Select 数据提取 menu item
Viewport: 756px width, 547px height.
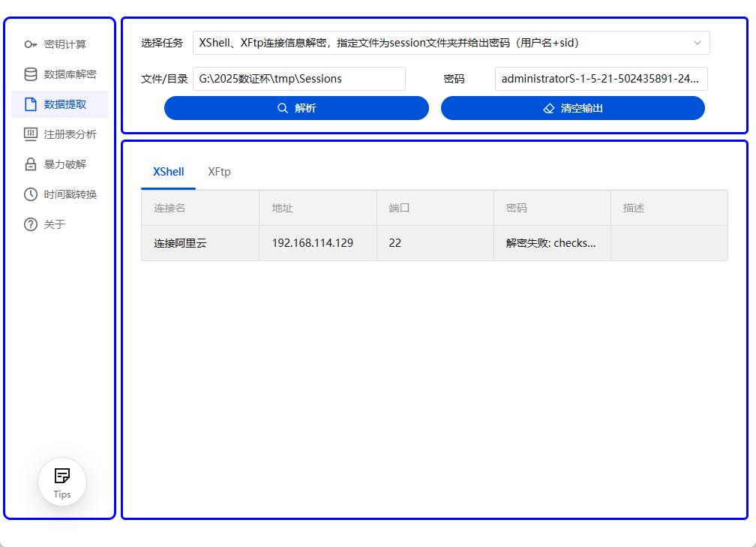60,104
